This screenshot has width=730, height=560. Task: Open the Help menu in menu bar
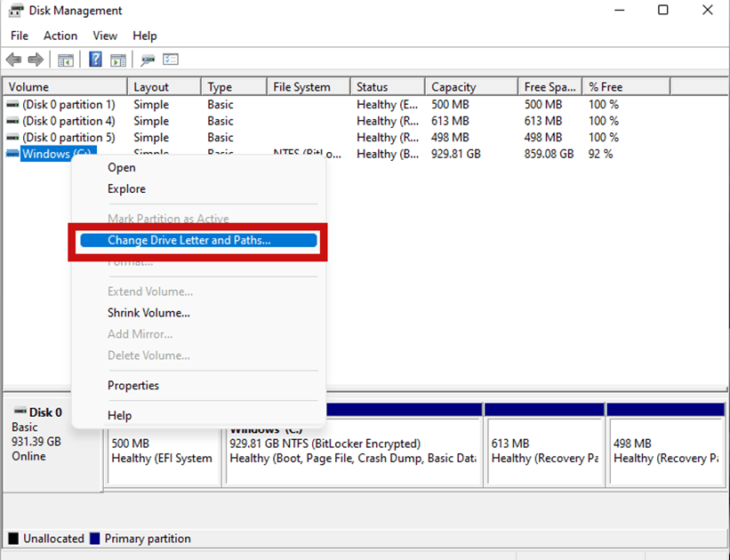click(x=144, y=36)
